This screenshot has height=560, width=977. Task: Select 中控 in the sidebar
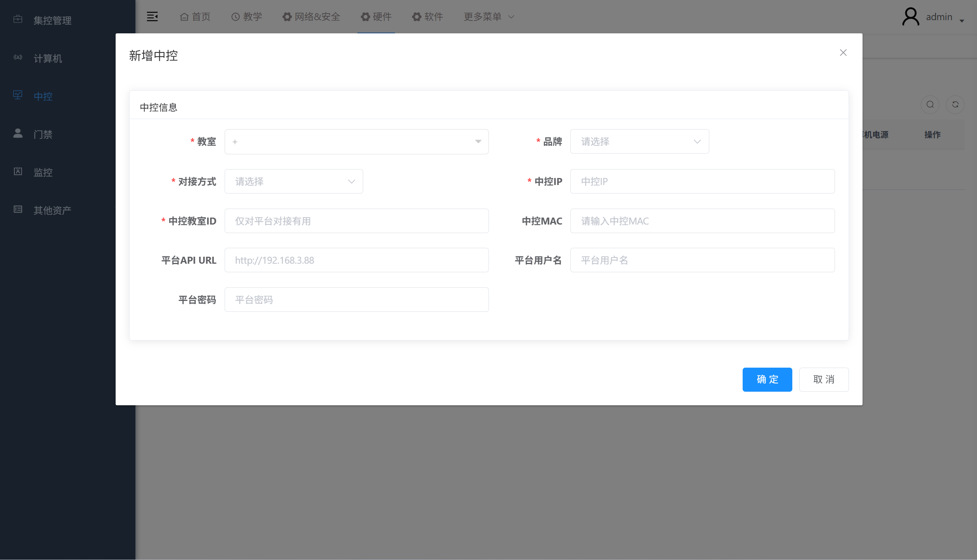click(x=43, y=96)
